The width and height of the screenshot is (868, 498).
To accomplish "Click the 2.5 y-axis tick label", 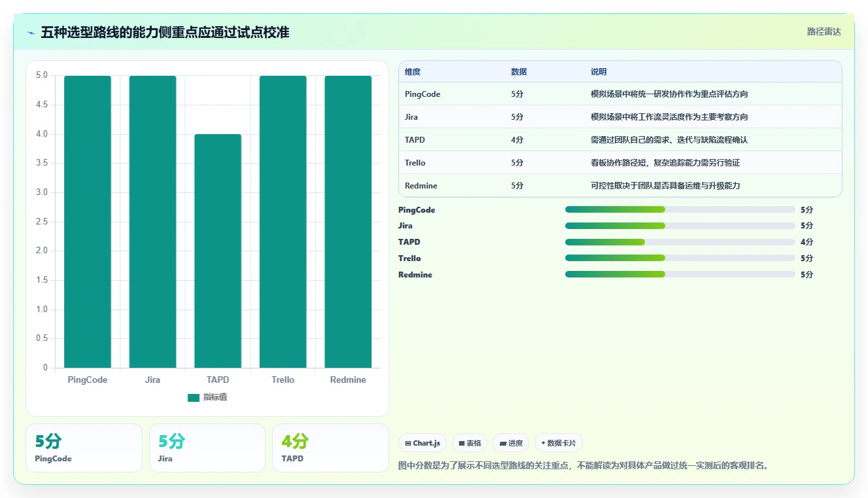I will (42, 222).
